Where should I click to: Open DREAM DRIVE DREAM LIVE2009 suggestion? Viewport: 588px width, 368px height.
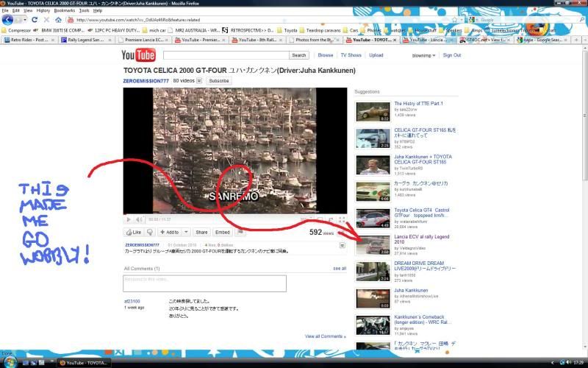click(425, 266)
